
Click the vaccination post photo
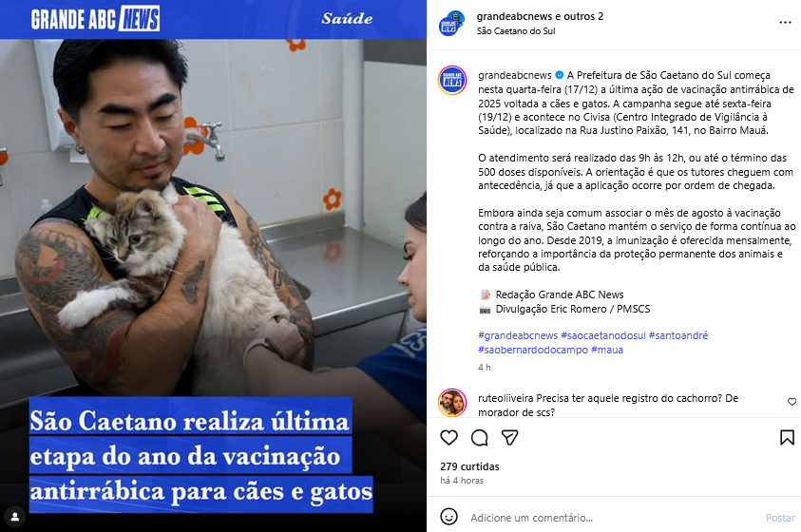pyautogui.click(x=213, y=266)
